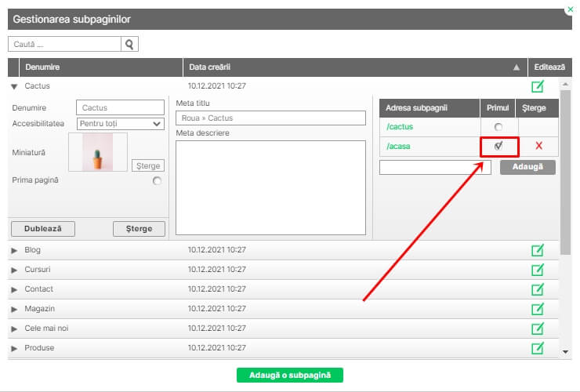Click the Cactus miniature thumbnail
This screenshot has width=580, height=392.
98,152
